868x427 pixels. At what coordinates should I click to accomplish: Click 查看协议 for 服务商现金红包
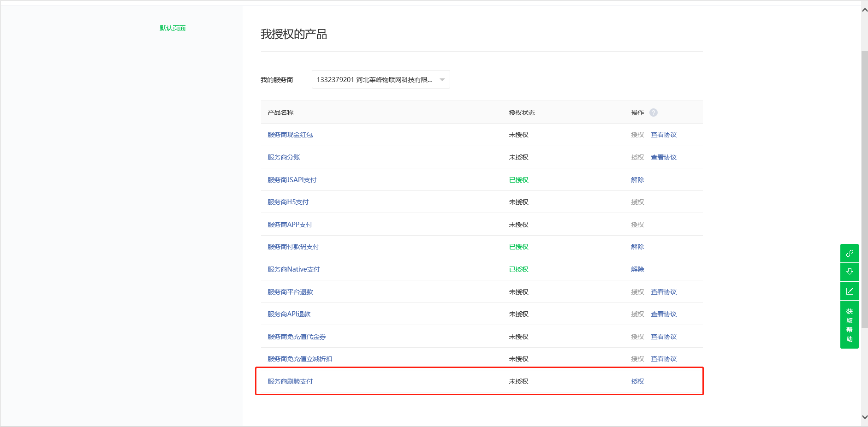(x=664, y=135)
